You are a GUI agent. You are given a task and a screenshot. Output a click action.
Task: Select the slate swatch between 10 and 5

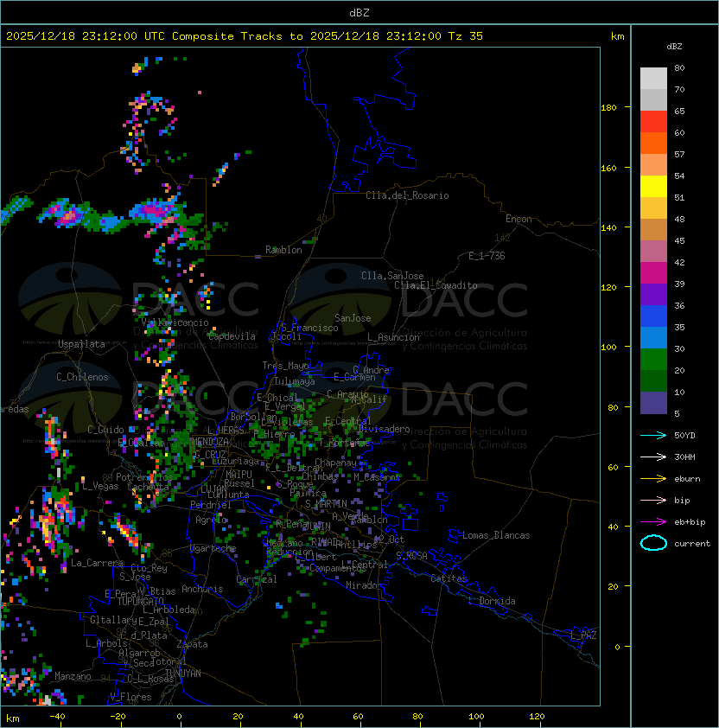[x=653, y=403]
